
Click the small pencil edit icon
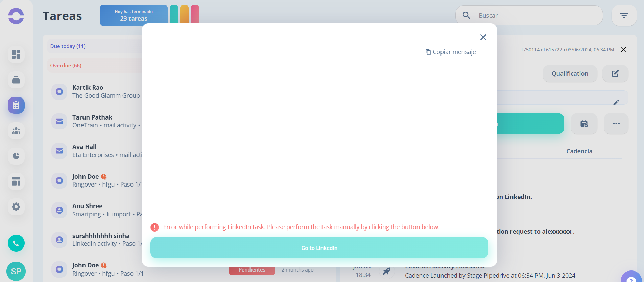tap(616, 102)
